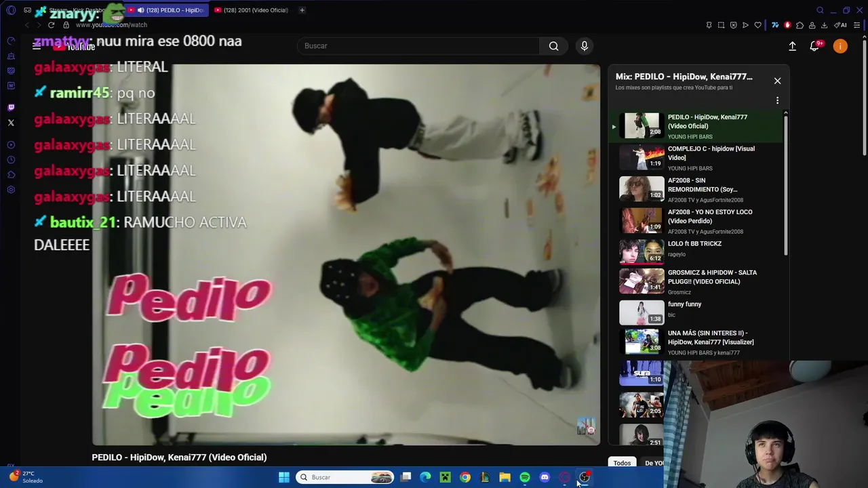Open Spotify from taskbar

coord(525,477)
